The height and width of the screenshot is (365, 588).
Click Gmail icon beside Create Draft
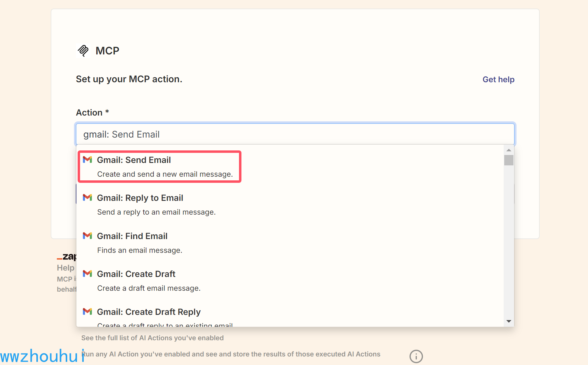click(87, 274)
